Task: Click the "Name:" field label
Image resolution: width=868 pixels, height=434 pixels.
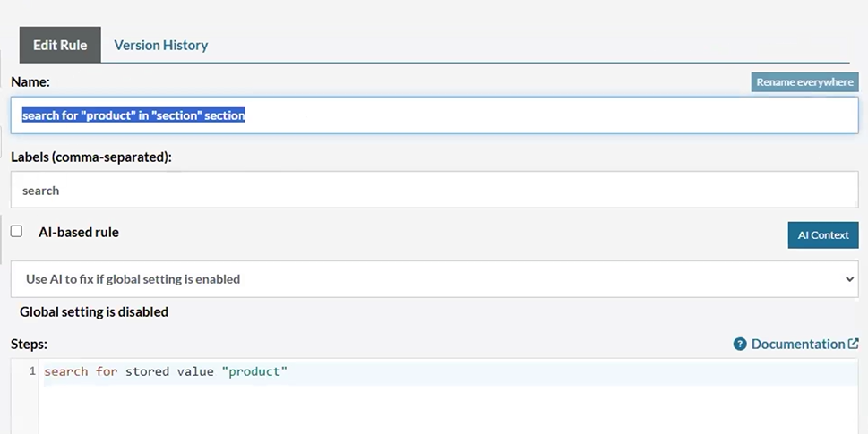Action: (x=30, y=81)
